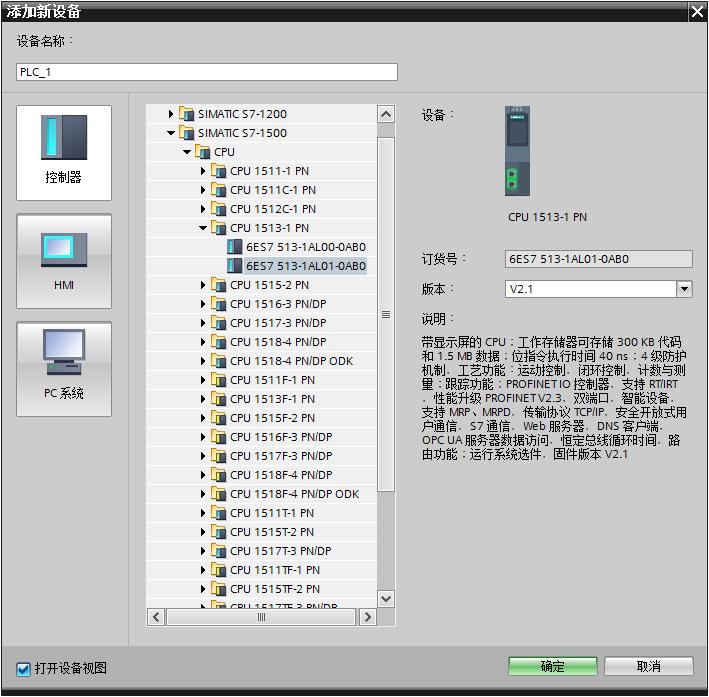
Task: Expand the CPU 1511TF-1 PN node
Action: (203, 570)
